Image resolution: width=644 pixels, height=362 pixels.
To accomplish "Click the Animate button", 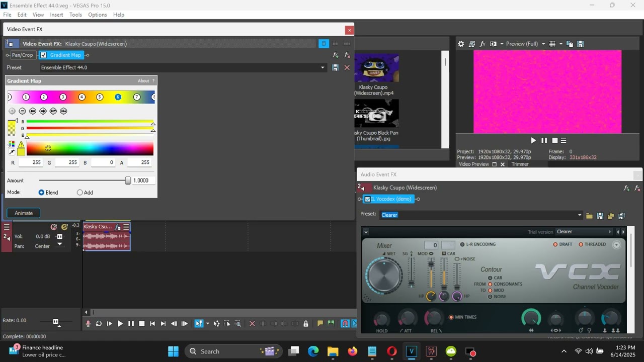I will click(x=24, y=213).
